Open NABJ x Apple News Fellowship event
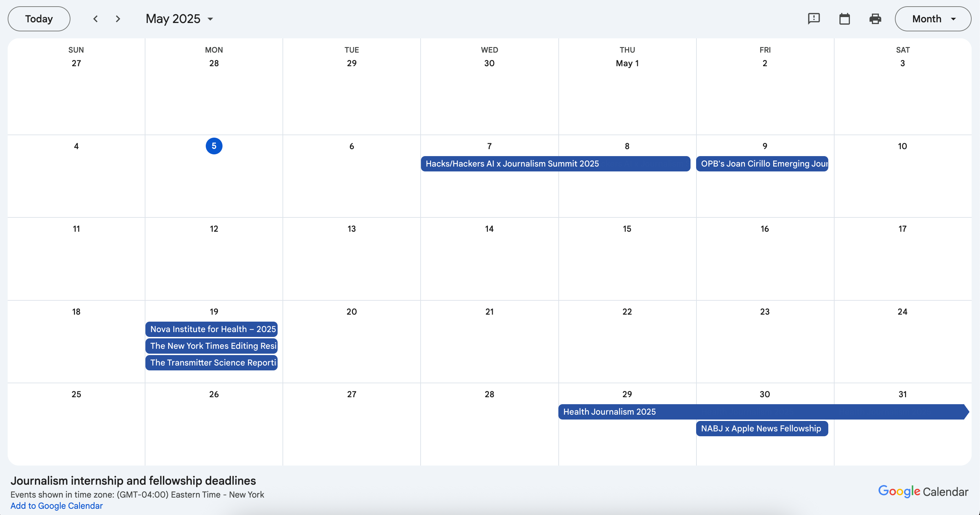 point(762,428)
